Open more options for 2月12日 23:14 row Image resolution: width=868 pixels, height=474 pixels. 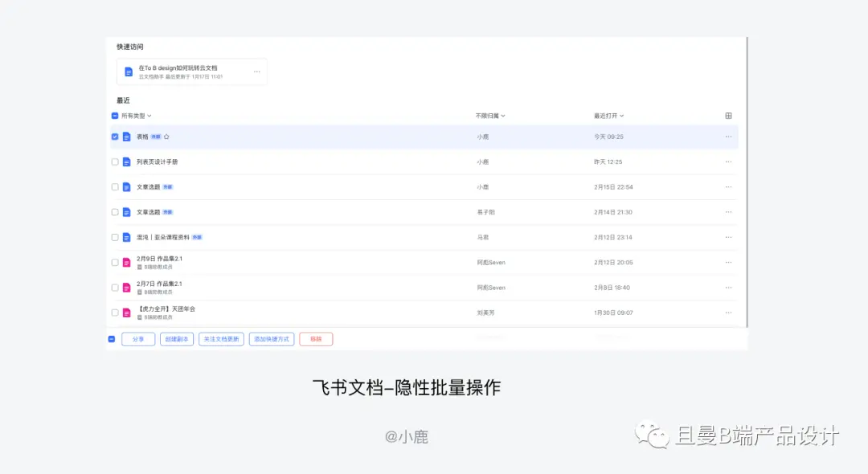pyautogui.click(x=728, y=237)
